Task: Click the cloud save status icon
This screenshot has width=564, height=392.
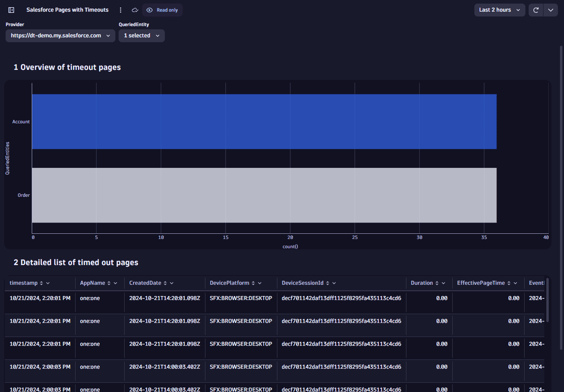Action: [x=135, y=10]
